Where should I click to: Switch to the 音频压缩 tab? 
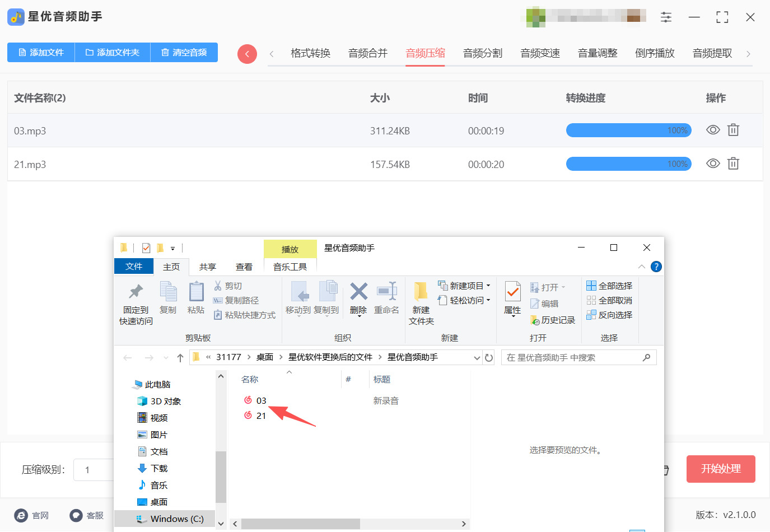[x=425, y=53]
